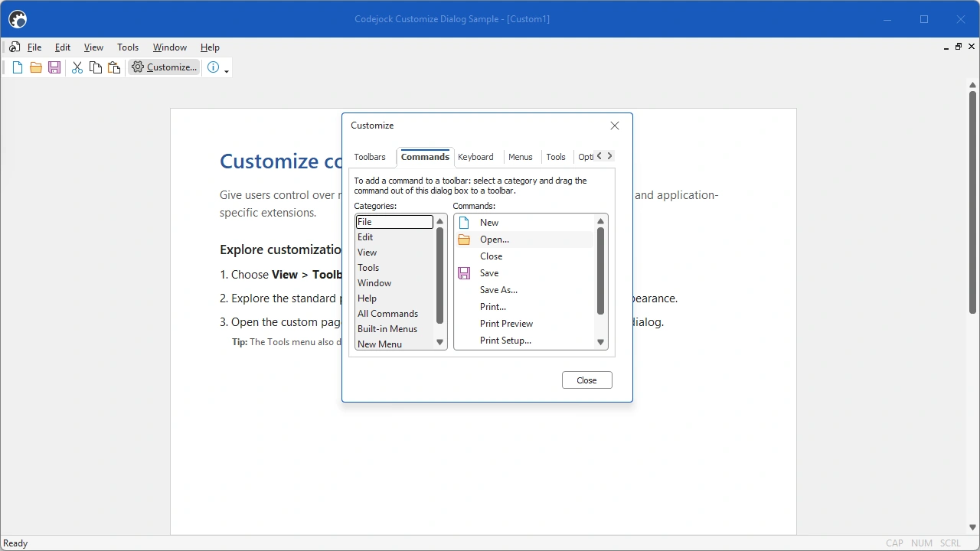Open the Customize... toolbar button
Image resolution: width=980 pixels, height=551 pixels.
tap(164, 67)
